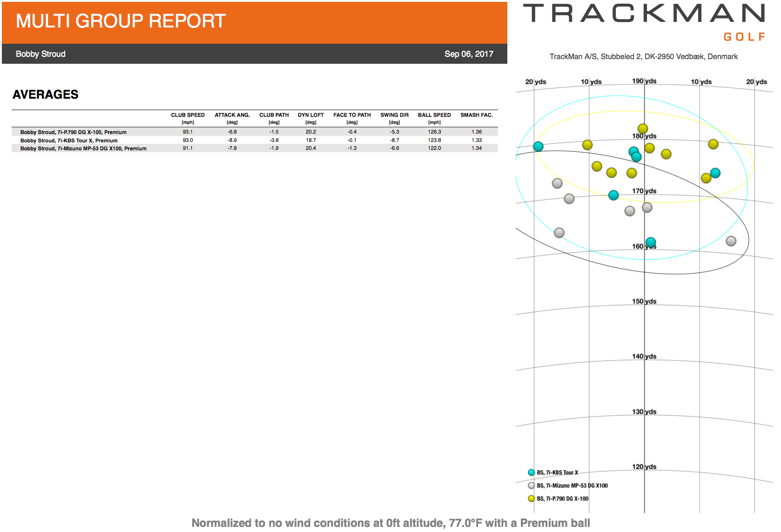Select the row Bobby Stroud, 7i-Mizuno MP-53 DG X100, Premium

tap(255, 148)
